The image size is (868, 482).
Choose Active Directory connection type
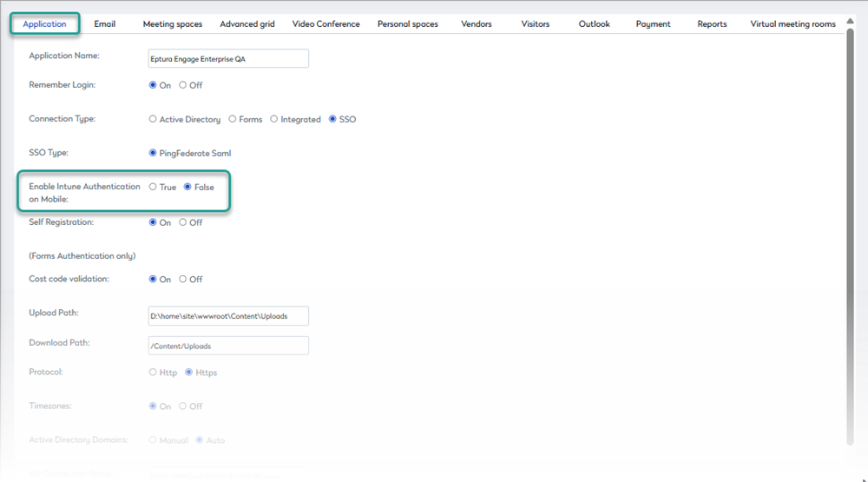point(154,119)
